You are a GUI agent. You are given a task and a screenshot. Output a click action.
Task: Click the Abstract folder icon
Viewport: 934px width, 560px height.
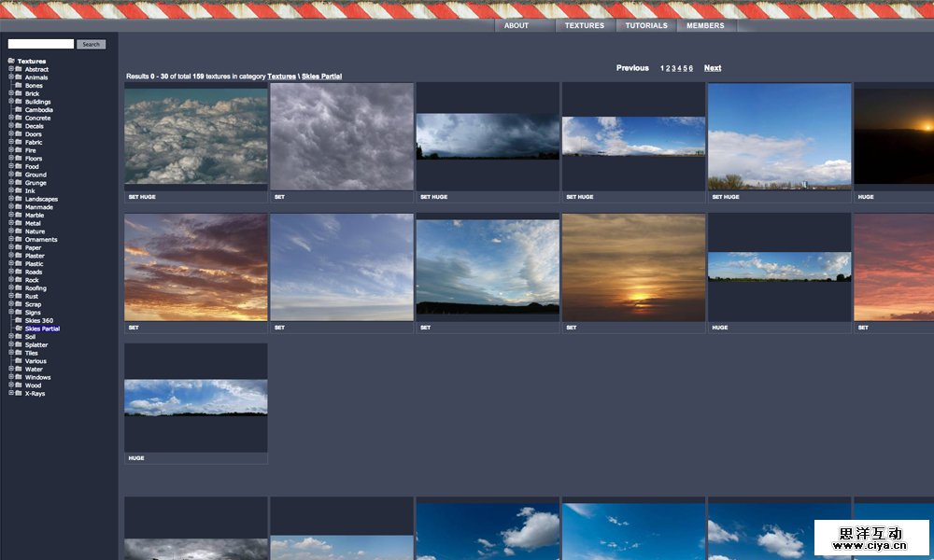(x=19, y=69)
